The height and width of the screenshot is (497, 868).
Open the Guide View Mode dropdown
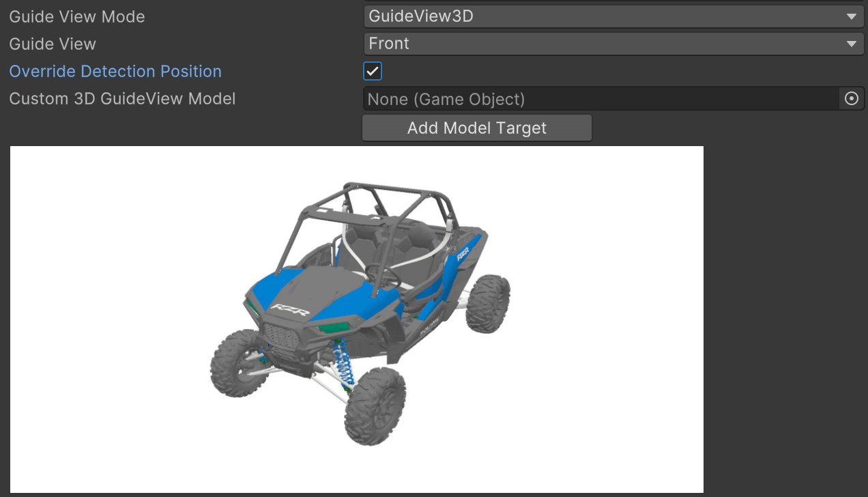point(613,16)
